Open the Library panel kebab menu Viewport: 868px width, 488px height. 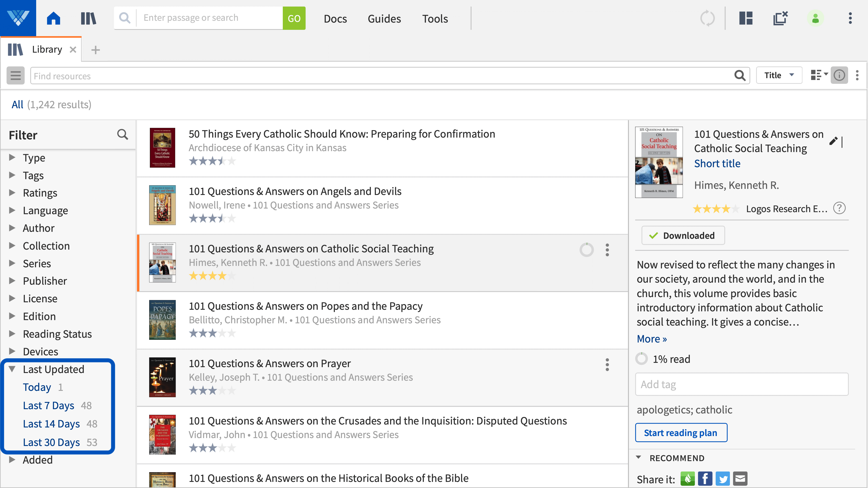click(857, 75)
